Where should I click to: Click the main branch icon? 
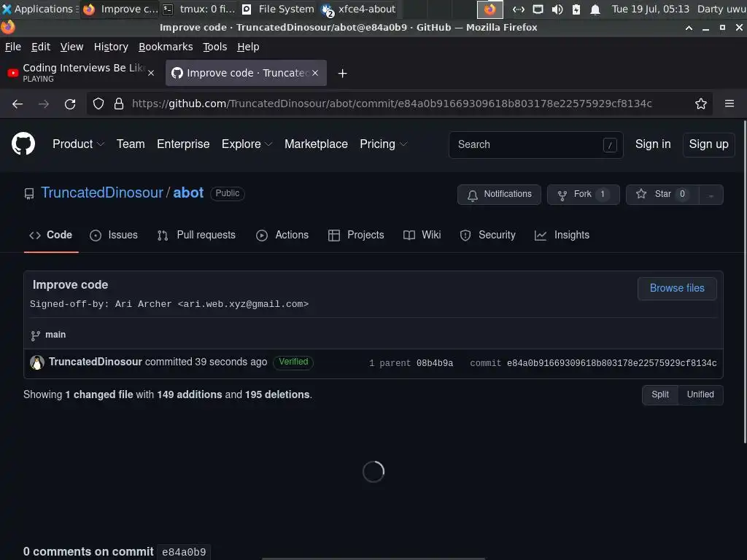(35, 335)
